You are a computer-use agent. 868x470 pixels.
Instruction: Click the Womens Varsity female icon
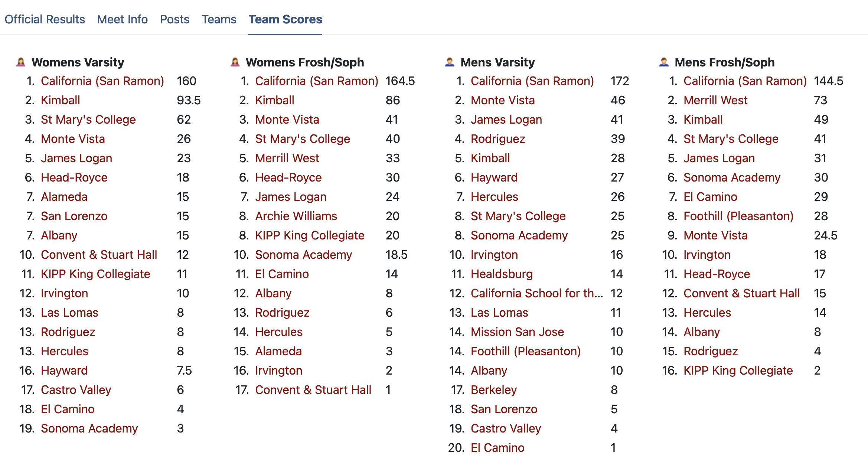21,62
